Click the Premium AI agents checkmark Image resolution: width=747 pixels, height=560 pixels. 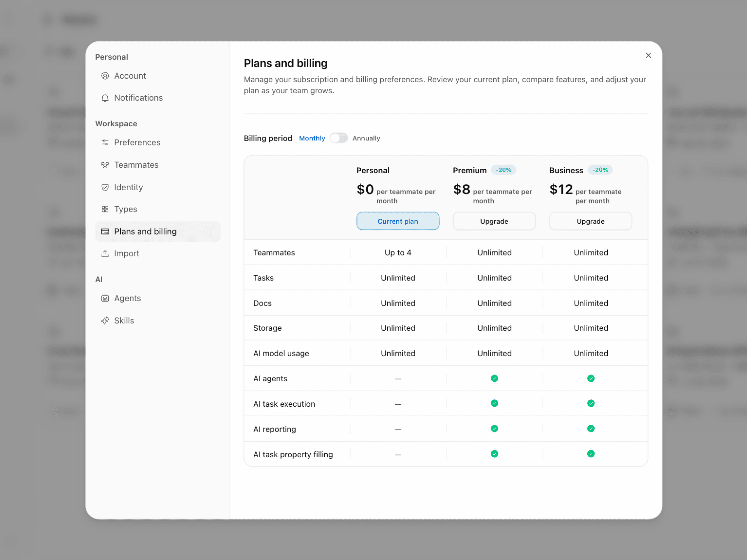(494, 378)
